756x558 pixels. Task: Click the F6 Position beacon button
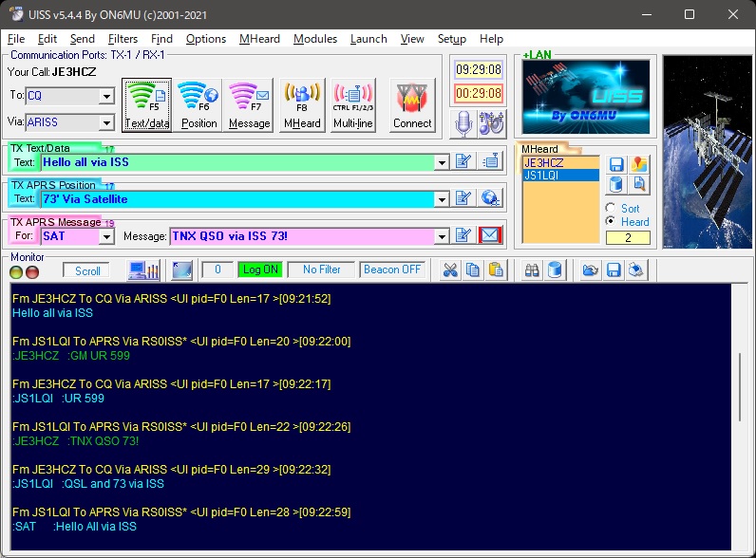[198, 104]
